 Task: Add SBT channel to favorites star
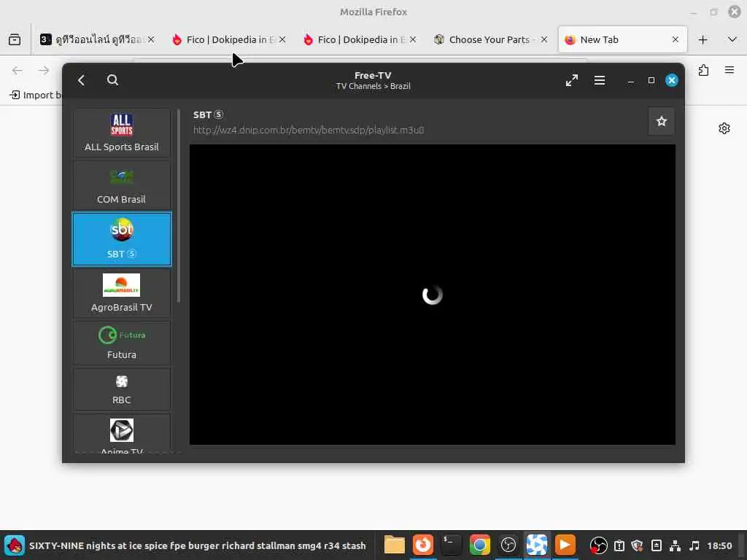tap(661, 122)
